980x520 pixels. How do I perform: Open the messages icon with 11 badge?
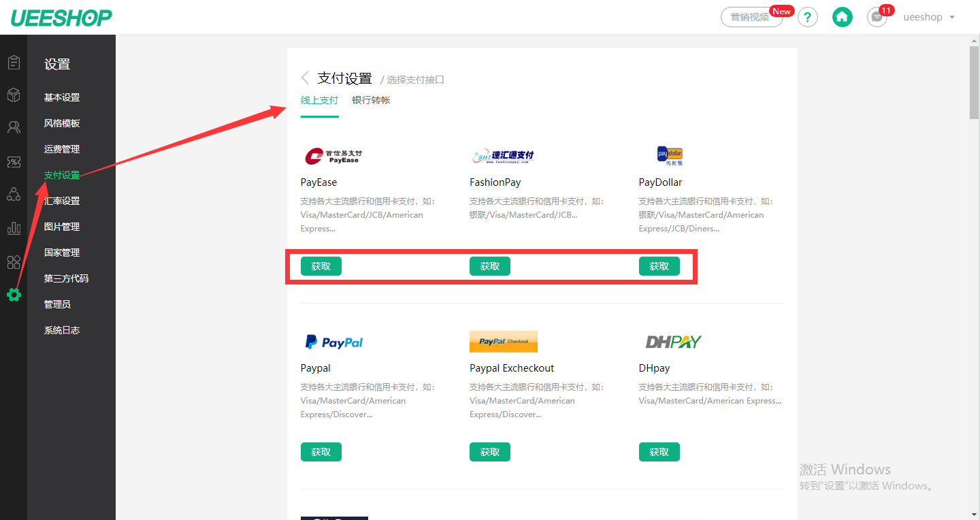(x=878, y=17)
